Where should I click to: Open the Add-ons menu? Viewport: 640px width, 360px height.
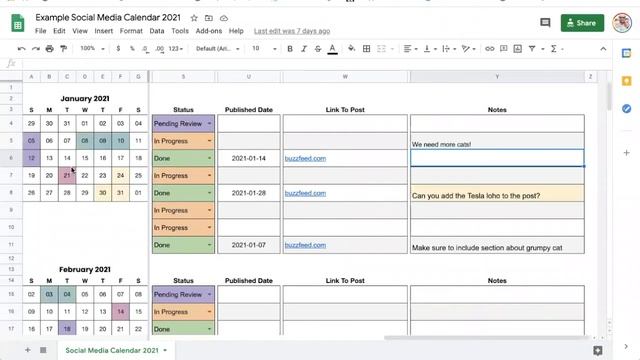(x=209, y=31)
